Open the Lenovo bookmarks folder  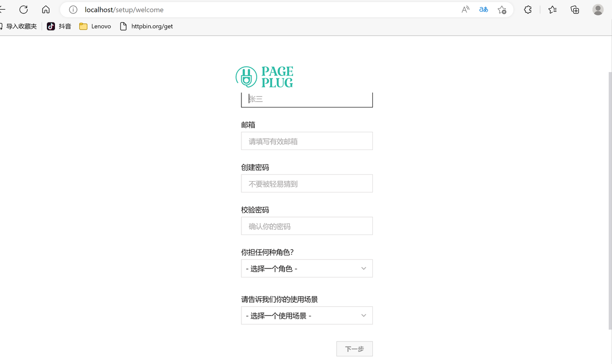(95, 26)
